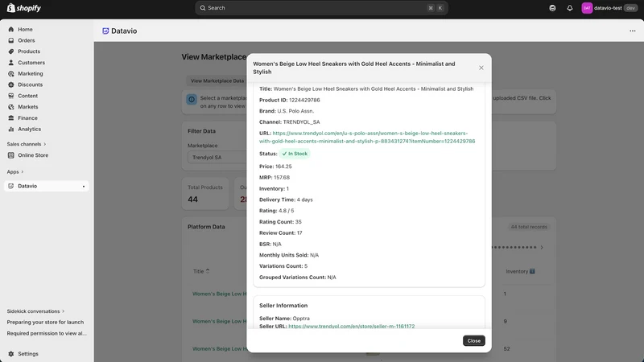The width and height of the screenshot is (644, 362).
Task: Click the search magnifier icon
Action: tap(203, 8)
